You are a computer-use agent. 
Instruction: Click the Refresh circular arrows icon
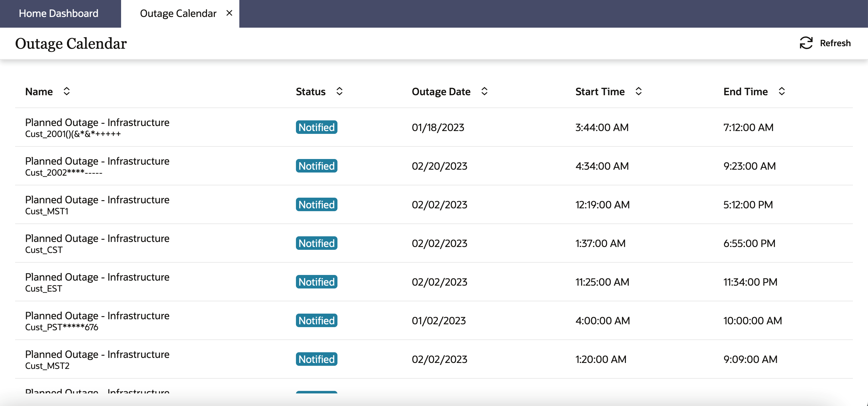pos(806,43)
